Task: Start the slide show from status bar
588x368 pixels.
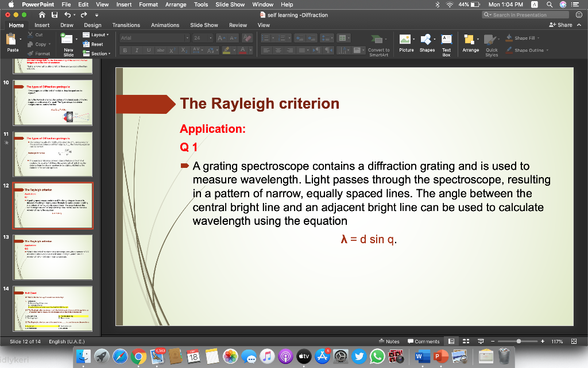Action: (481, 341)
